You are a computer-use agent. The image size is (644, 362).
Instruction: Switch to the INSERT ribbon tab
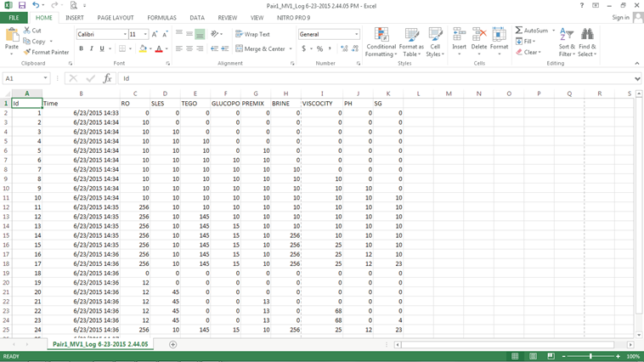click(x=75, y=18)
